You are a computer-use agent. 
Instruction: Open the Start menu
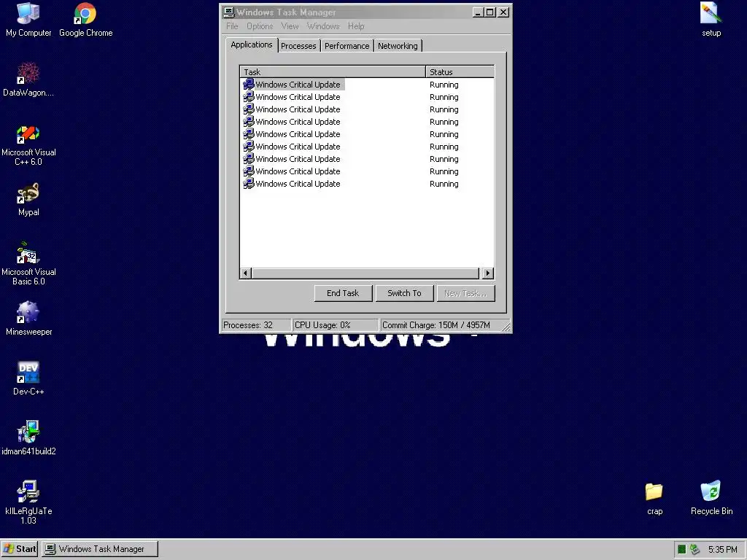click(20, 549)
